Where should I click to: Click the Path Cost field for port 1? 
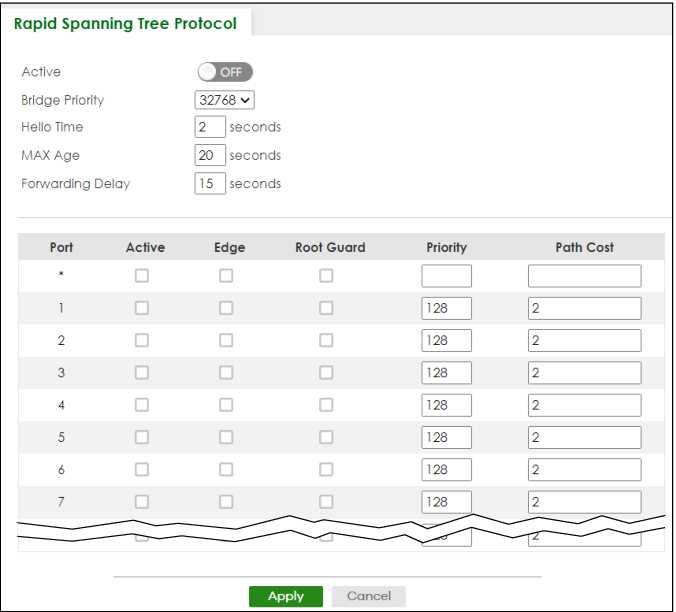pyautogui.click(x=584, y=308)
